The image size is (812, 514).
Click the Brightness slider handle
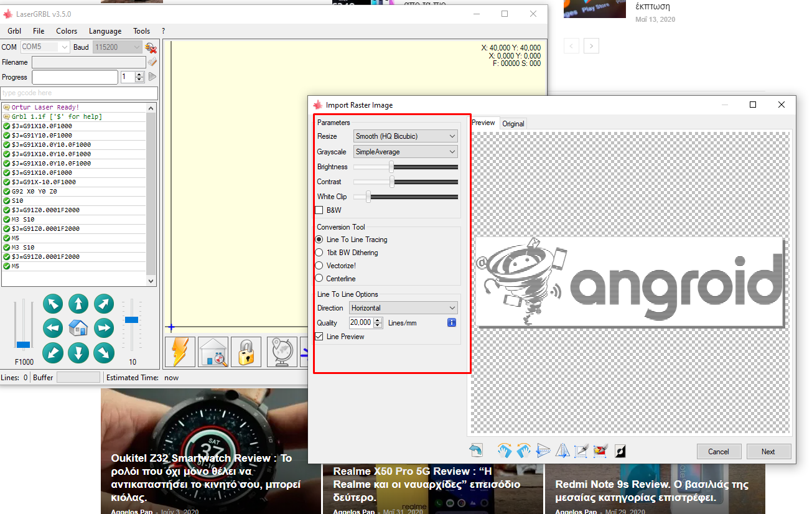tap(391, 166)
